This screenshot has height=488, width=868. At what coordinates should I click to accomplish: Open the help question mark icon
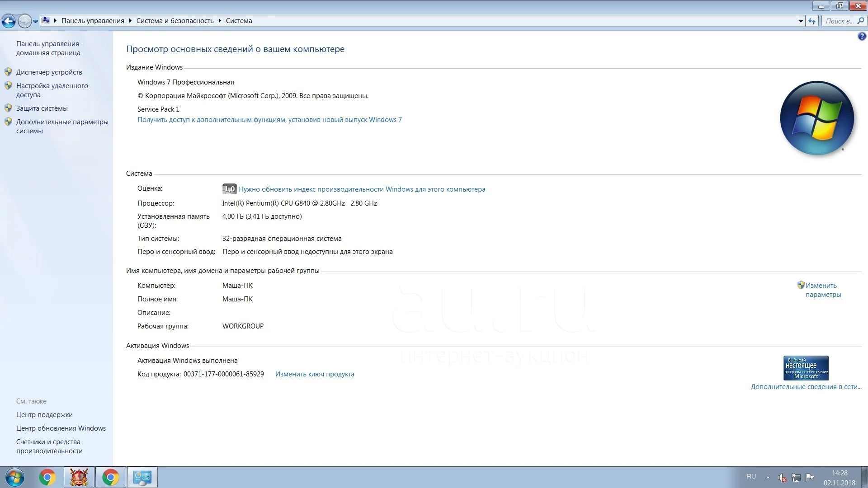[x=862, y=37]
